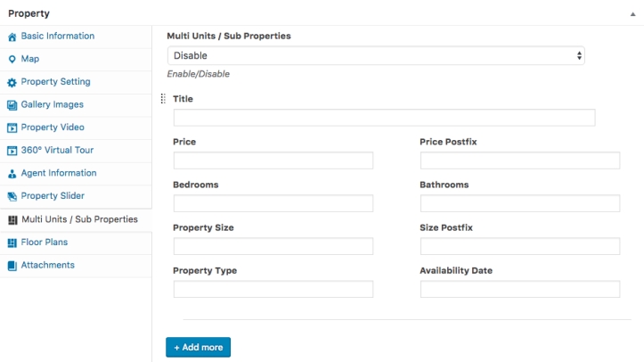Click the Map pin icon
The height and width of the screenshot is (362, 644).
pos(12,59)
